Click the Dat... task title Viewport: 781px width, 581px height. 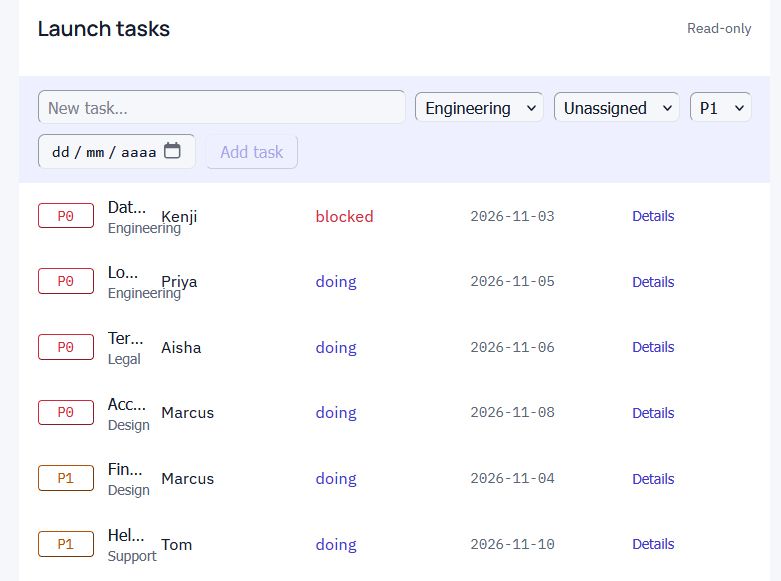tap(127, 207)
